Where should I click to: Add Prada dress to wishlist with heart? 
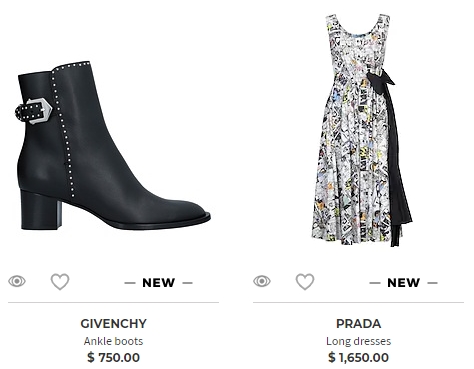305,281
